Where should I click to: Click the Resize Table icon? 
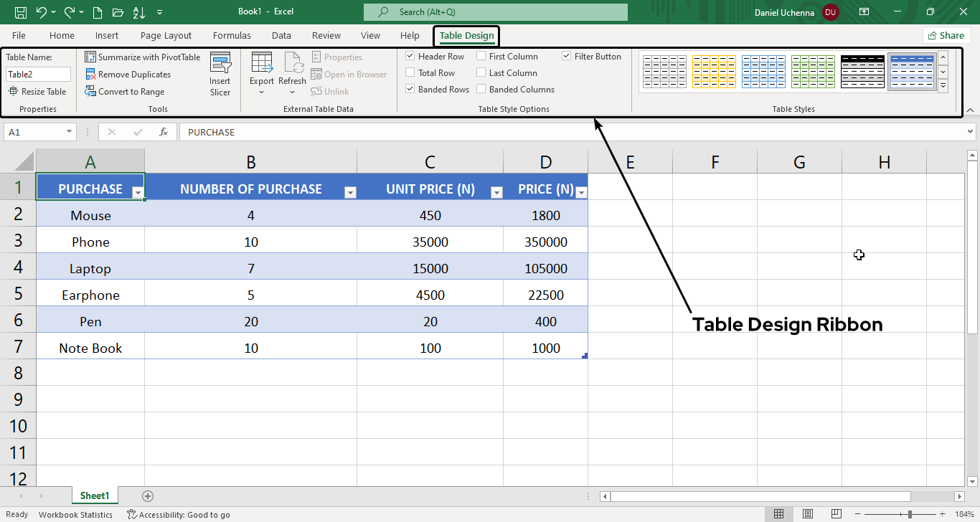click(37, 91)
